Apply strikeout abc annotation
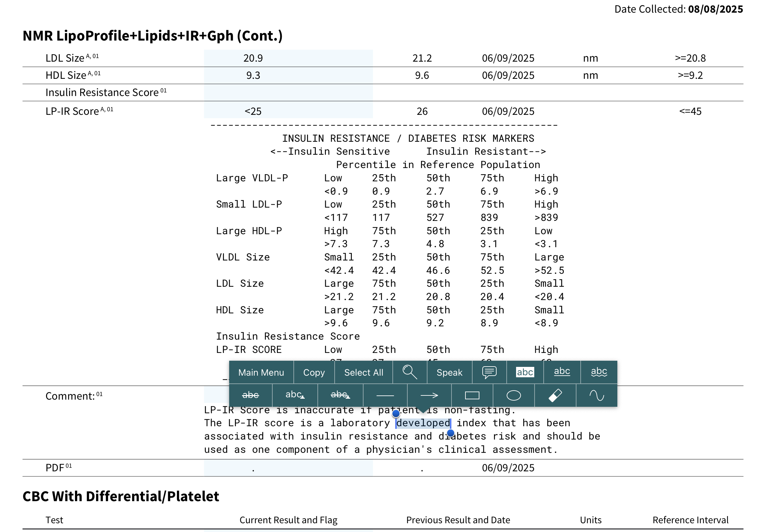The image size is (766, 532). (x=250, y=395)
